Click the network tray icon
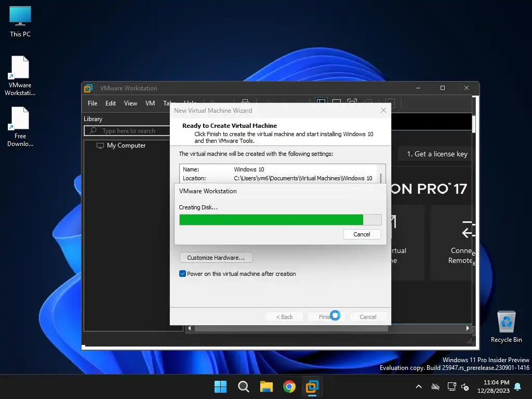 [451, 387]
